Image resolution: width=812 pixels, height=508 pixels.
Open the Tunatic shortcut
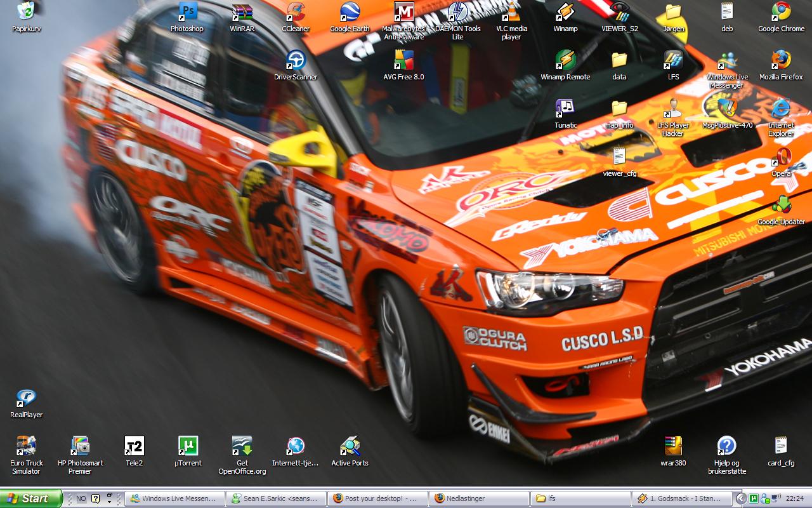[565, 114]
